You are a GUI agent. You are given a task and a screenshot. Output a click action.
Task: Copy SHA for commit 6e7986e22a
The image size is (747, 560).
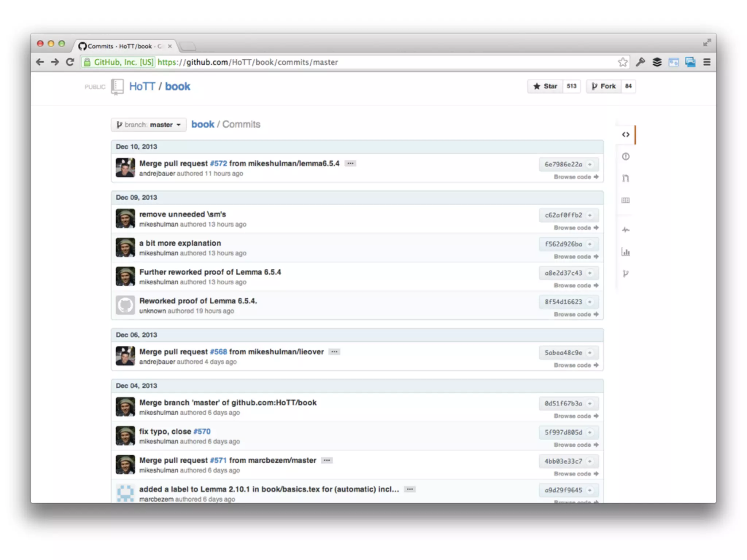coord(590,164)
